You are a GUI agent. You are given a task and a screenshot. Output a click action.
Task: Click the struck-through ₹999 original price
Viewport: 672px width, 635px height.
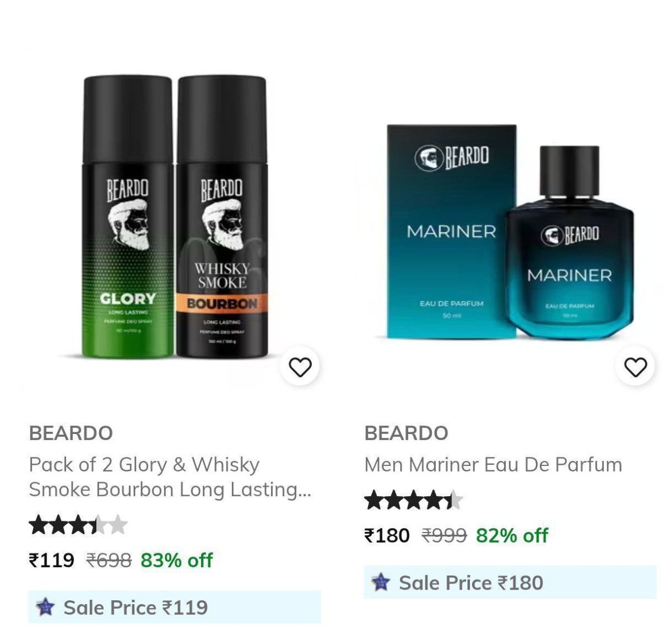444,535
